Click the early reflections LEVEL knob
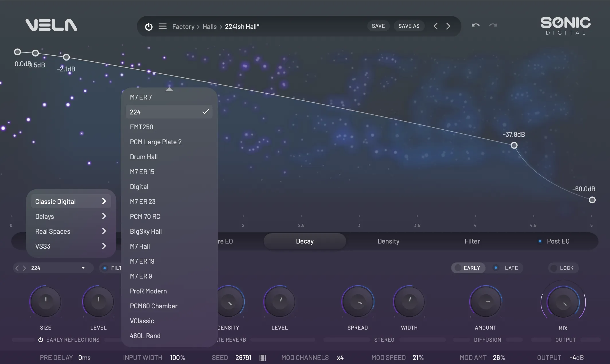 (98, 301)
